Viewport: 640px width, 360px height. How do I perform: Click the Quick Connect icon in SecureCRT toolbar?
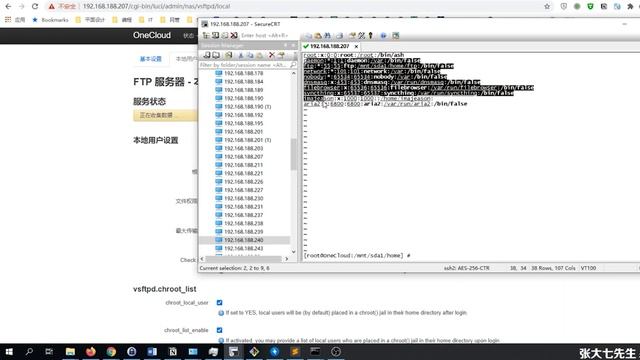(216, 36)
